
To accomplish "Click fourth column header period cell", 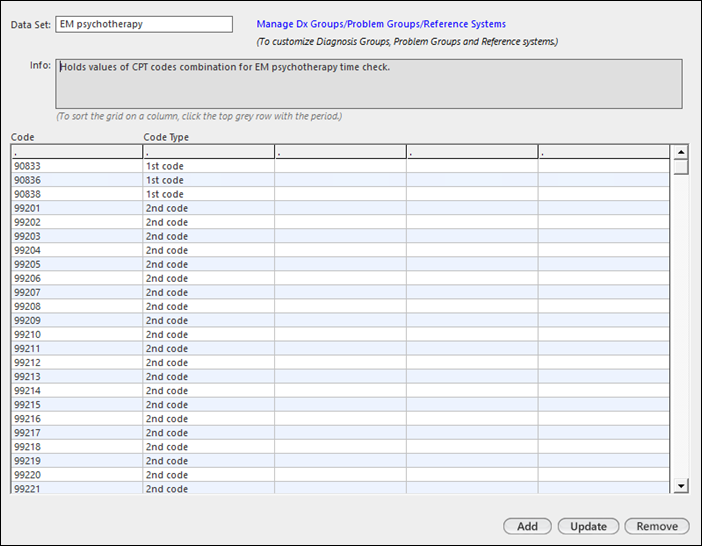I will click(472, 152).
